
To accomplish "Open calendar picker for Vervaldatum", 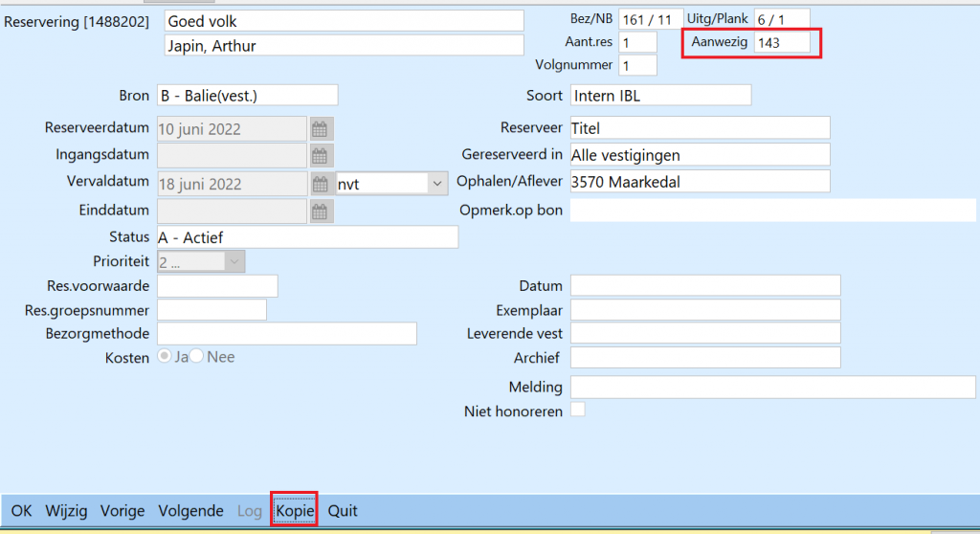I will (x=321, y=183).
